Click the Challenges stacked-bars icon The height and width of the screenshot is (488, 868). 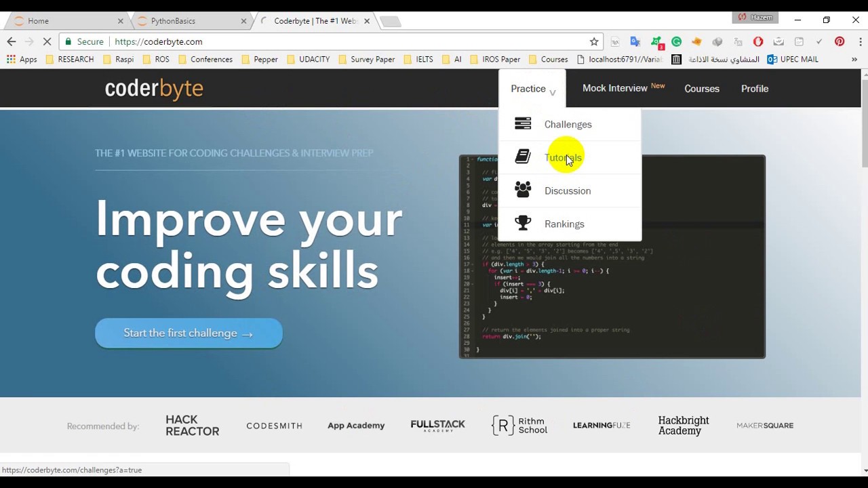(523, 123)
